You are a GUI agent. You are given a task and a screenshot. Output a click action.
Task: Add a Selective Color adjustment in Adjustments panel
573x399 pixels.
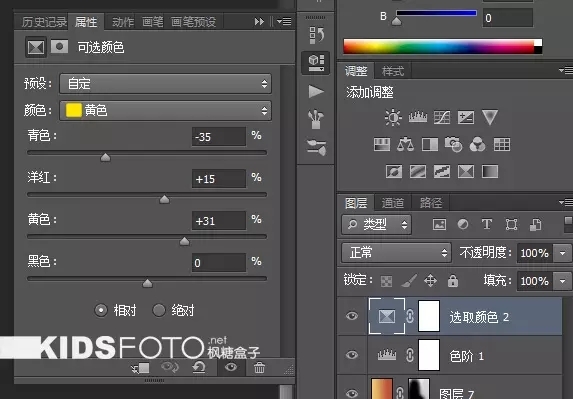pyautogui.click(x=466, y=171)
